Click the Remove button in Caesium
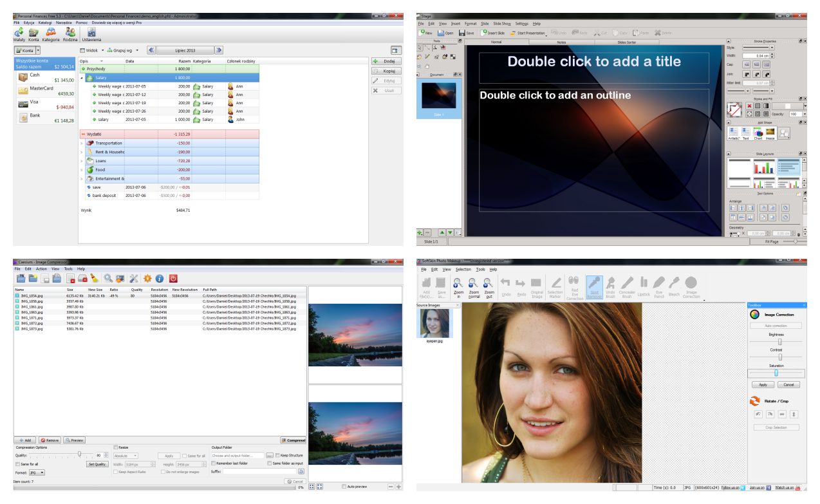 point(50,440)
